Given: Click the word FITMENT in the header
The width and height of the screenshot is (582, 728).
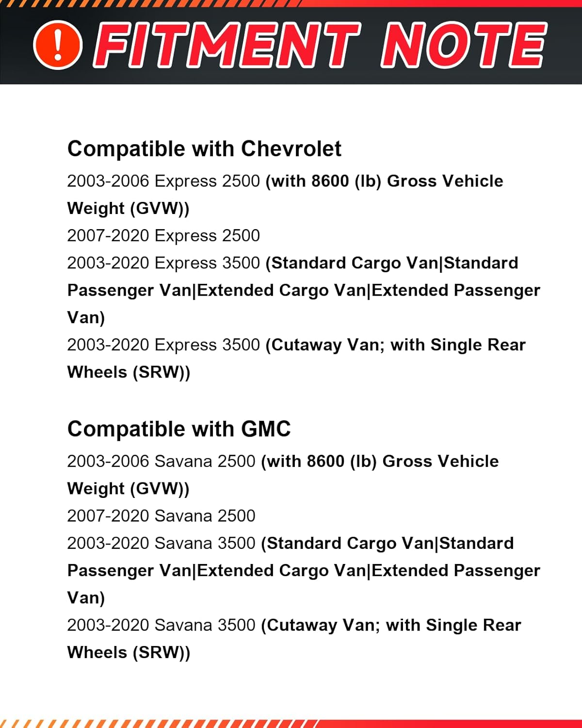Looking at the screenshot, I should click(227, 45).
